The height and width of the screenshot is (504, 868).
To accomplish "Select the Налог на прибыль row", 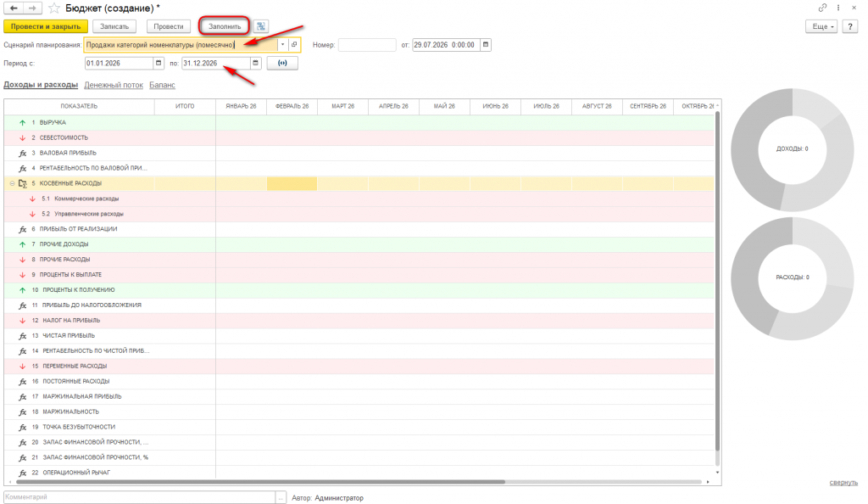I will (359, 321).
